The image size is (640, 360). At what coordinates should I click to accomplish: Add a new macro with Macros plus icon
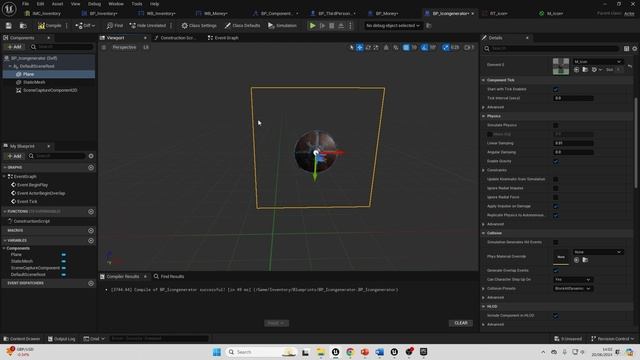[x=91, y=231]
